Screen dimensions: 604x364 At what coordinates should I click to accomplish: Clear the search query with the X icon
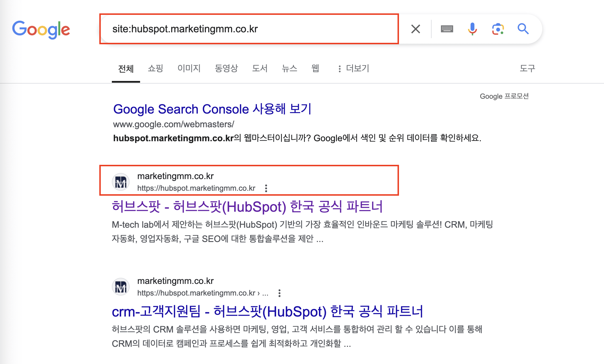click(415, 29)
